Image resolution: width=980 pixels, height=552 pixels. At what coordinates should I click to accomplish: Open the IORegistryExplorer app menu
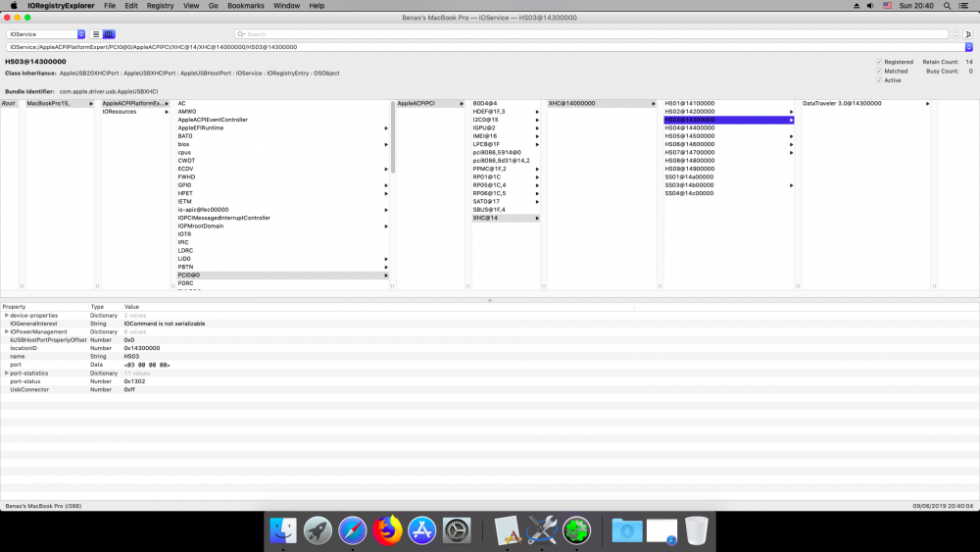point(61,6)
